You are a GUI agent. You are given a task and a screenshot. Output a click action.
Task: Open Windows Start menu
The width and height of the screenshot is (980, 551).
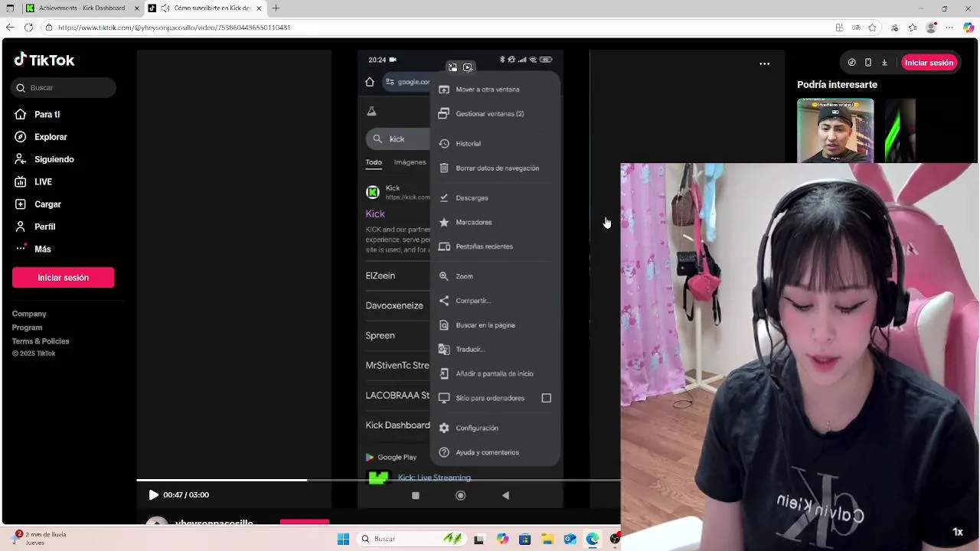[343, 540]
